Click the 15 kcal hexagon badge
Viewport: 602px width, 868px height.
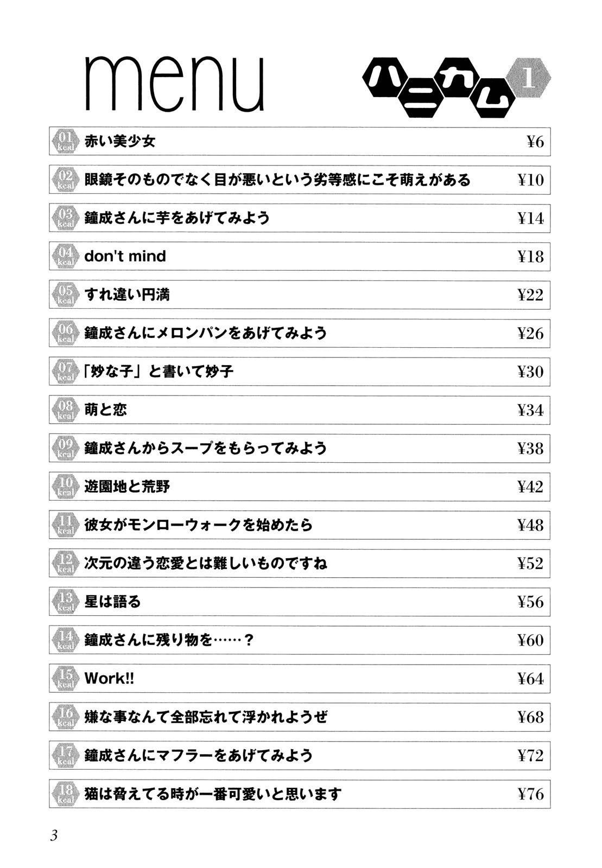pyautogui.click(x=65, y=679)
